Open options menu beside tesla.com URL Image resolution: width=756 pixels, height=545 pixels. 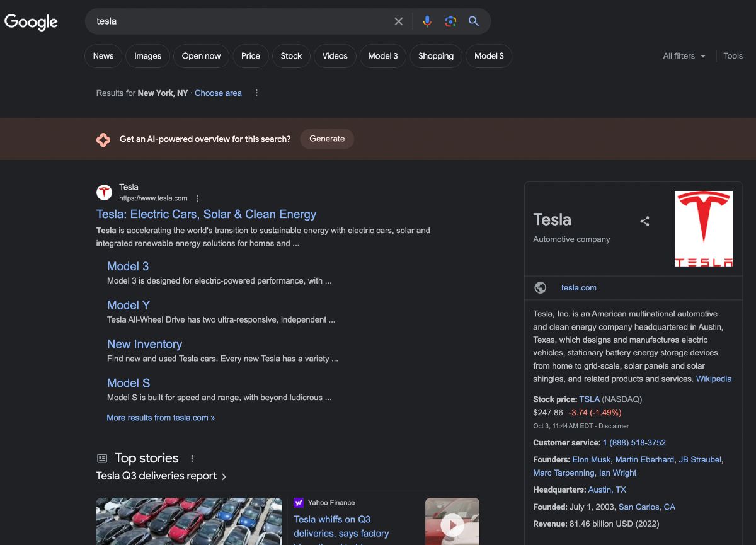(197, 198)
